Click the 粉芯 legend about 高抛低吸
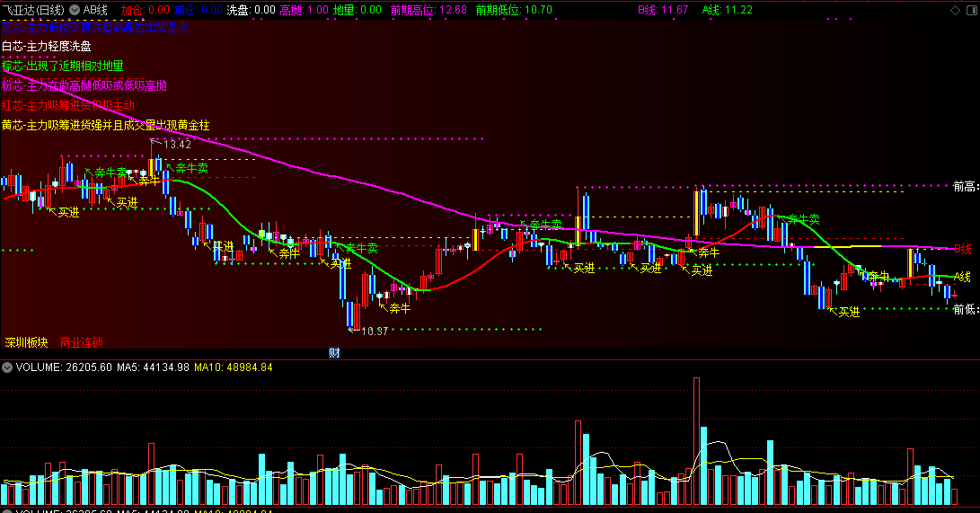 (x=84, y=85)
